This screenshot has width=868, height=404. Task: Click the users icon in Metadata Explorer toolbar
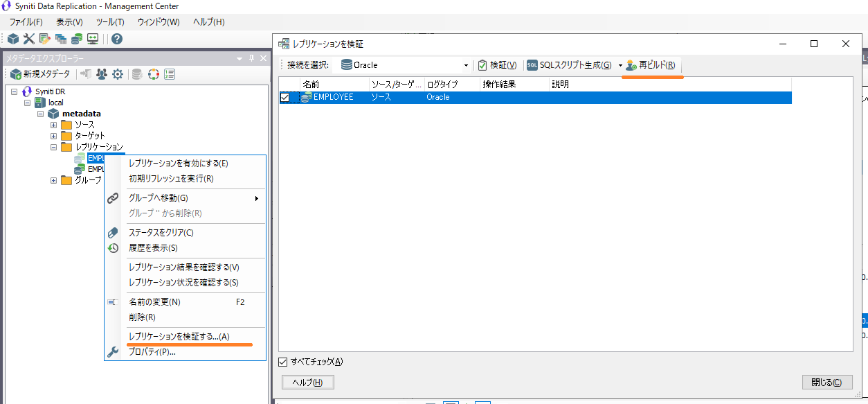(102, 74)
